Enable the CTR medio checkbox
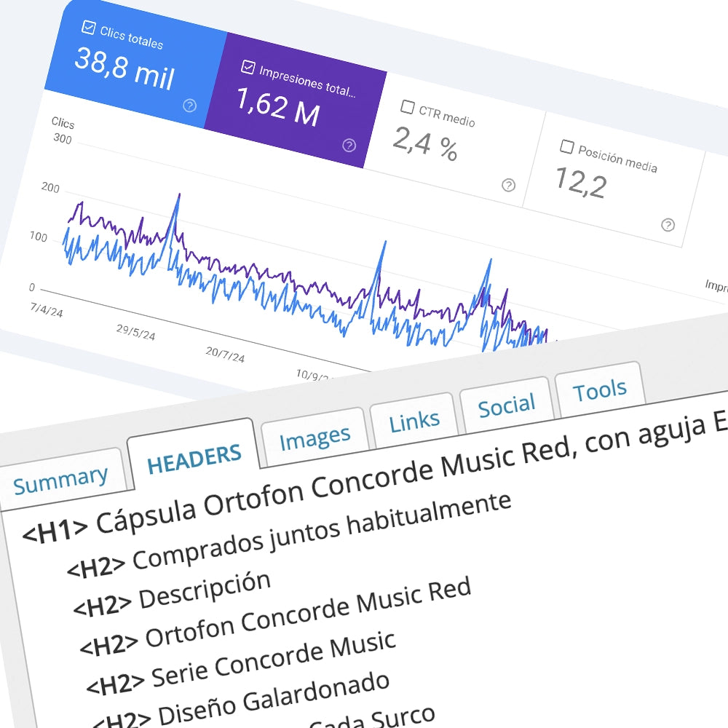This screenshot has height=728, width=728. pos(407,107)
